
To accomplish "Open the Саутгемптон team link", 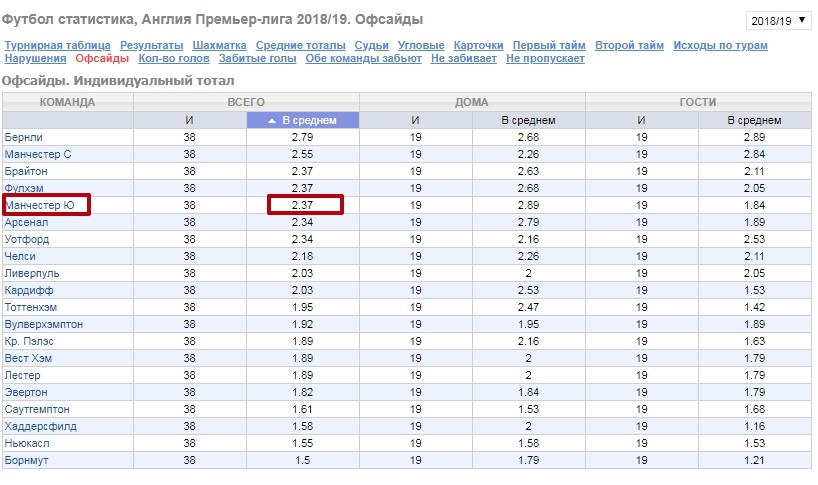I will tap(37, 409).
